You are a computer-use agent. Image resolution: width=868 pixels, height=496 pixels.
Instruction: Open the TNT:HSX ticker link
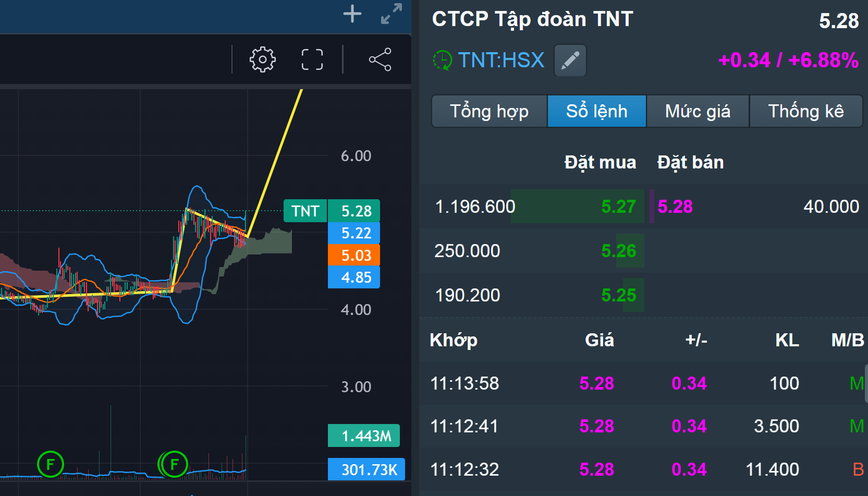point(502,60)
